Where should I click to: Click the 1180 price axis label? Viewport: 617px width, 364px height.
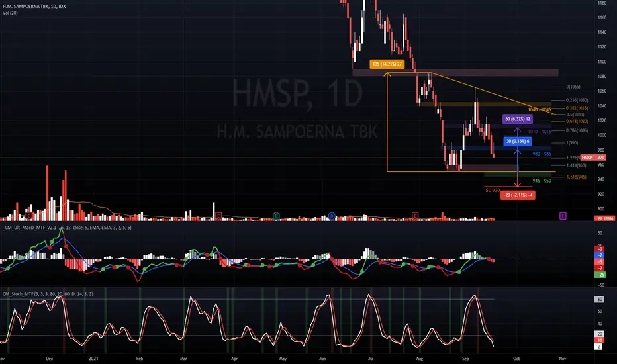[602, 3]
